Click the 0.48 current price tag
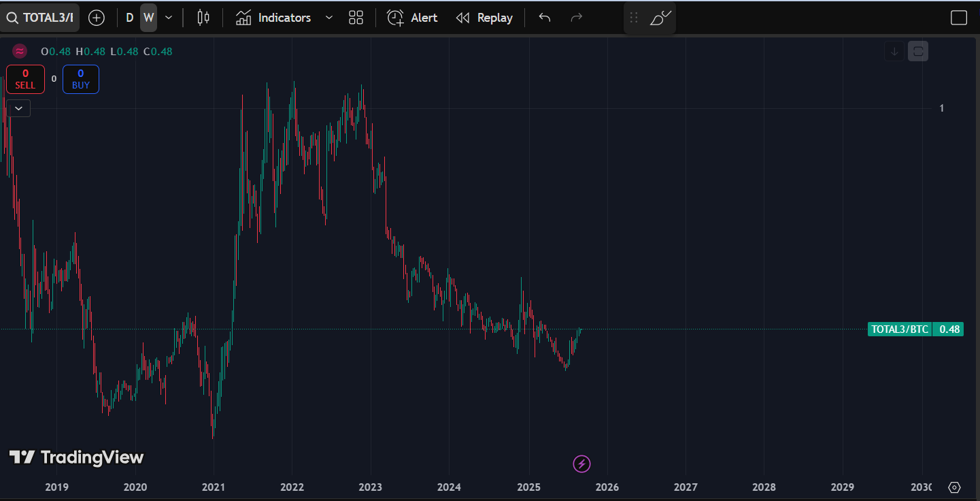The height and width of the screenshot is (501, 980). 949,329
